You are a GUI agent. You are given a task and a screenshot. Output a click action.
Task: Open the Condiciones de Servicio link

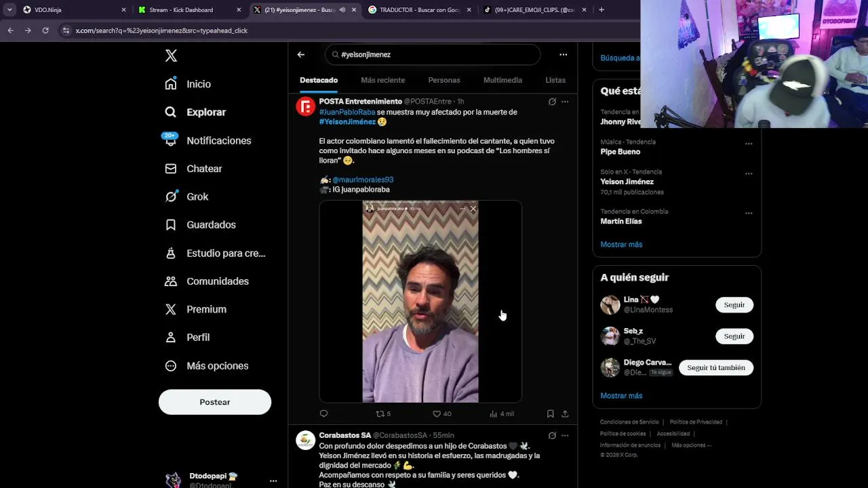click(x=629, y=422)
